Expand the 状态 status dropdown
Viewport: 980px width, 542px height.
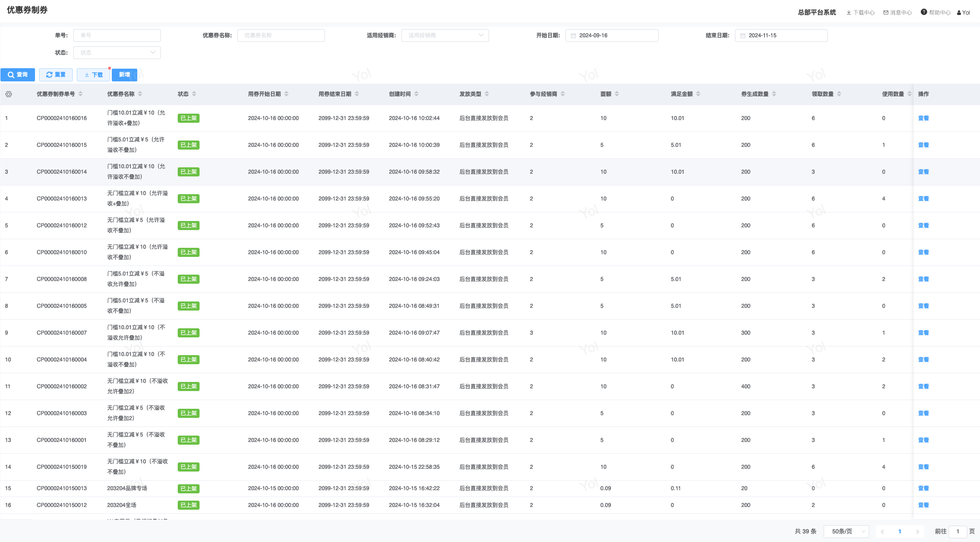(x=117, y=53)
